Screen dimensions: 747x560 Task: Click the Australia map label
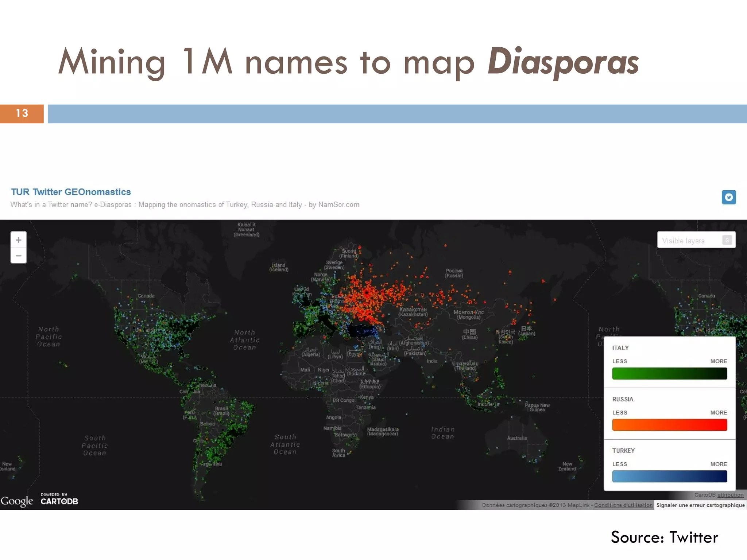[x=517, y=438]
